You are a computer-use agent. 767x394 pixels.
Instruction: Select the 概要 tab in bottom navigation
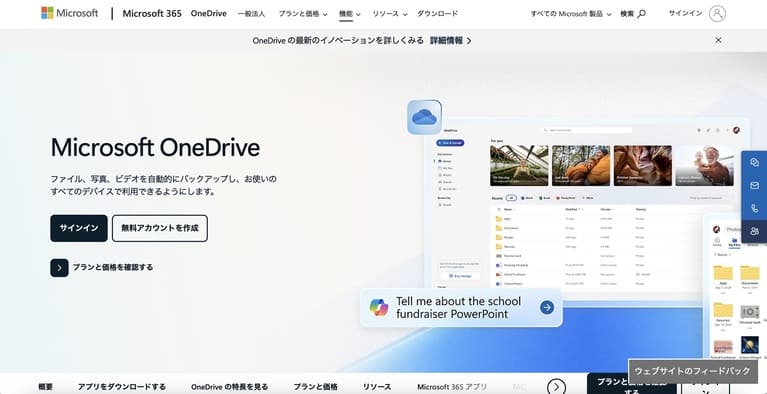pyautogui.click(x=45, y=387)
